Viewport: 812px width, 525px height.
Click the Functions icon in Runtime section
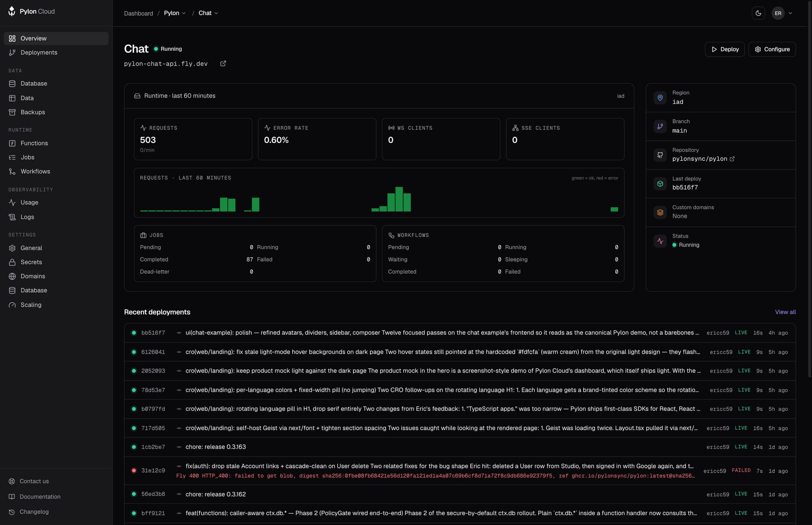coord(12,143)
